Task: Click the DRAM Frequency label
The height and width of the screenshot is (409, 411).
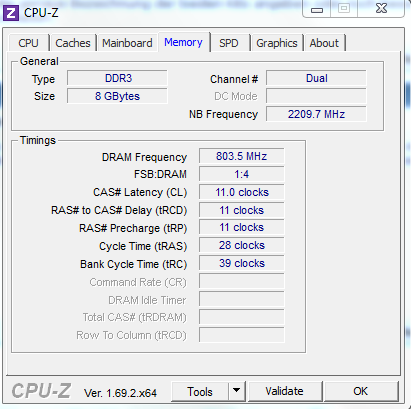Action: pos(144,157)
